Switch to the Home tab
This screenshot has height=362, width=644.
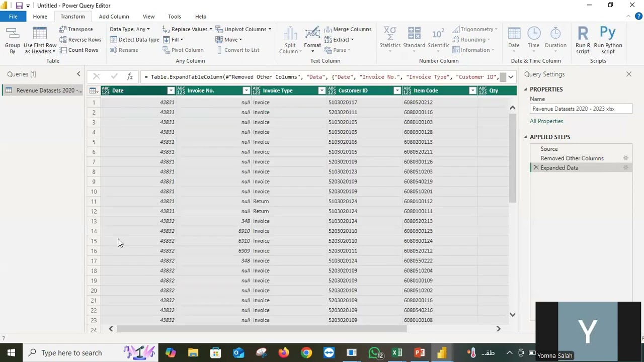pyautogui.click(x=40, y=17)
